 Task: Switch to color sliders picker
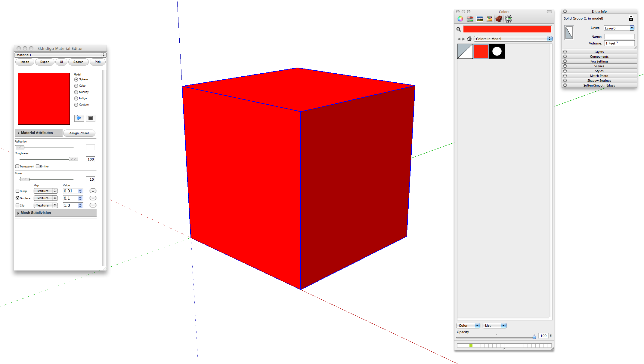point(470,19)
